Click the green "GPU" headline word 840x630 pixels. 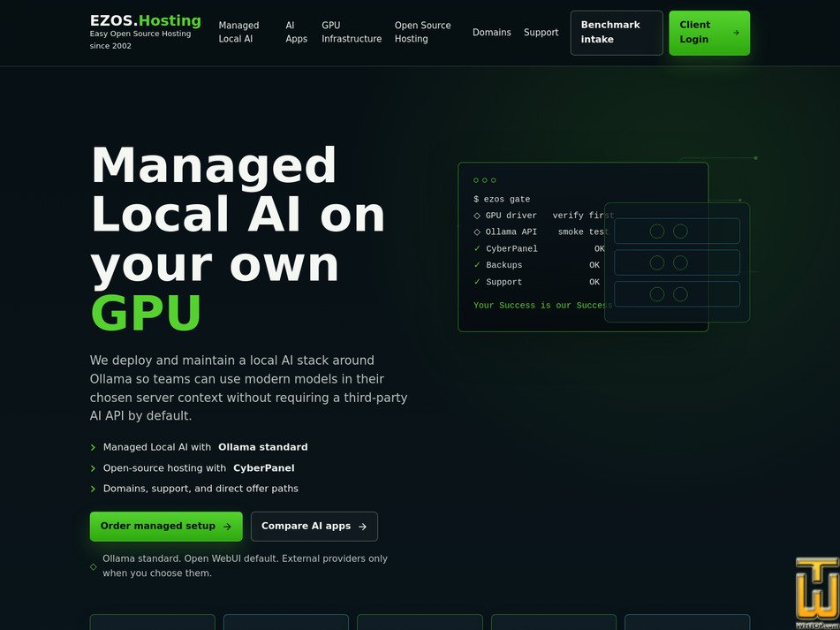click(146, 313)
